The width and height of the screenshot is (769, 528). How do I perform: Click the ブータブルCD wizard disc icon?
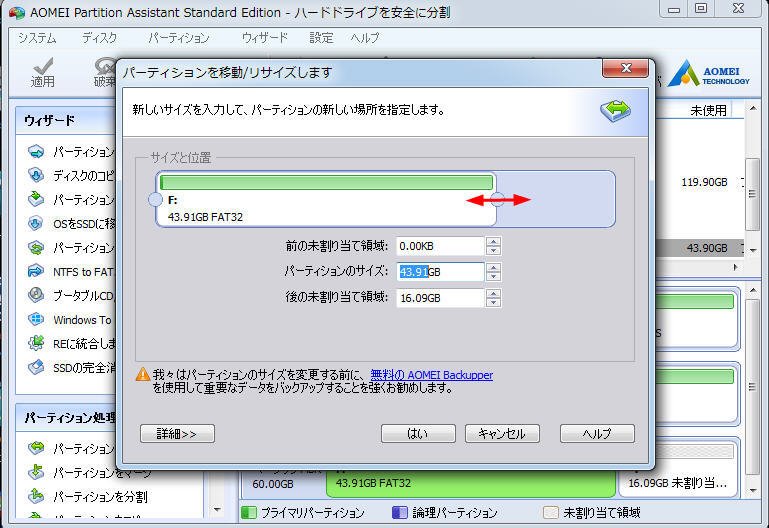pyautogui.click(x=36, y=295)
